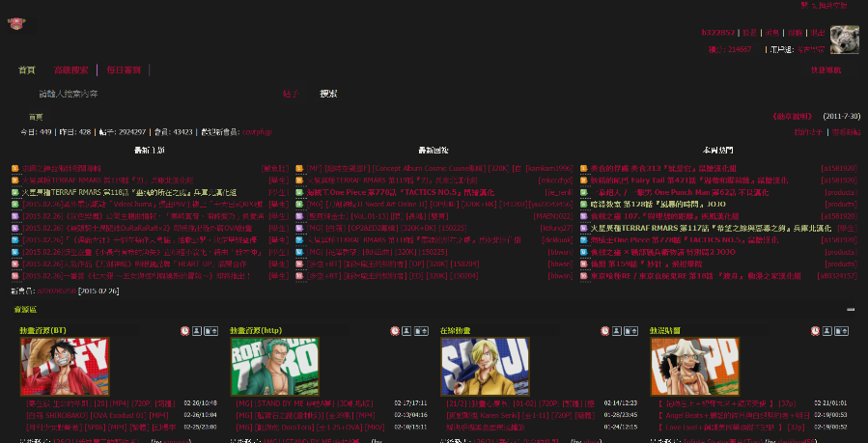Open the 每日簽到 daily check-in tab

[x=124, y=70]
